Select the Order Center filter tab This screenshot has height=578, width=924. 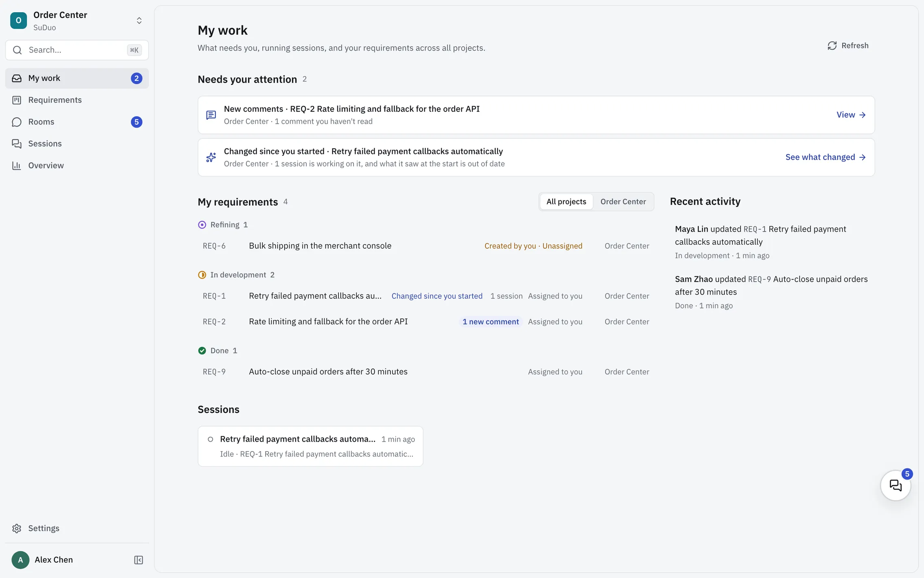(623, 201)
